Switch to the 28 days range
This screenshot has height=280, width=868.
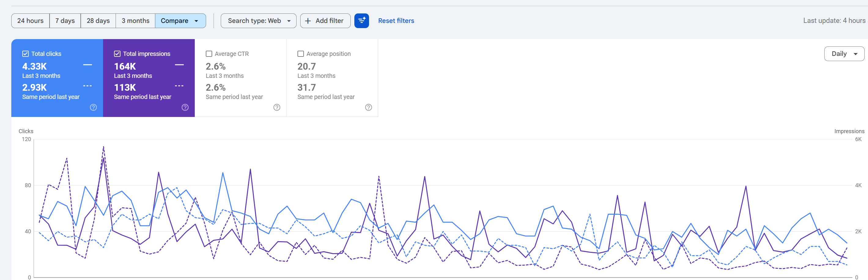(98, 21)
